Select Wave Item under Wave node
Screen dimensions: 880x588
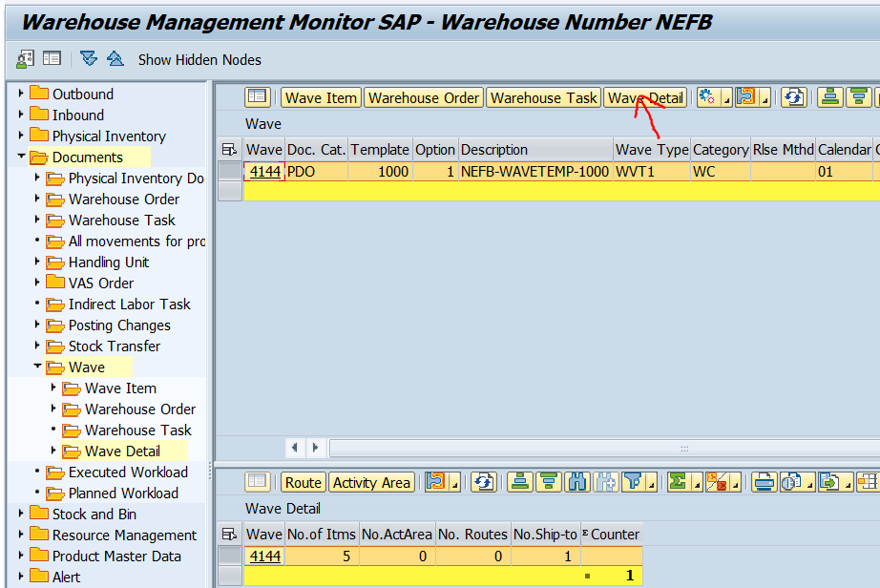pos(120,388)
